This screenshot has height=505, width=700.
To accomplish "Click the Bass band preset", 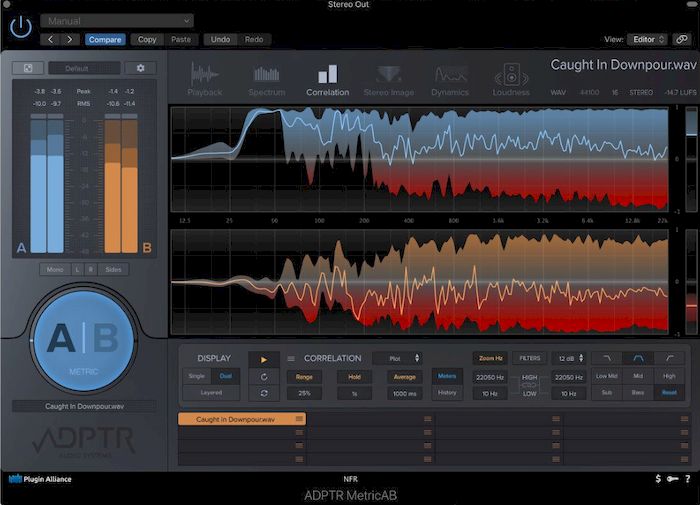I will 638,392.
